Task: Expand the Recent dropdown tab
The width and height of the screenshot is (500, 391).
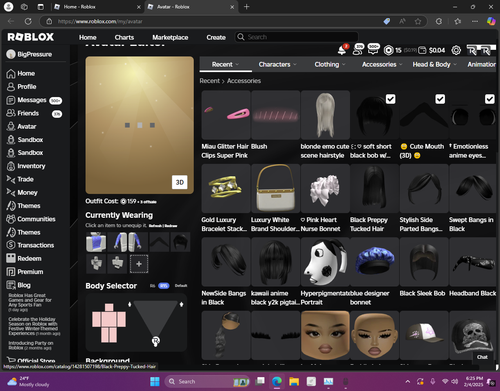Action: click(x=225, y=64)
